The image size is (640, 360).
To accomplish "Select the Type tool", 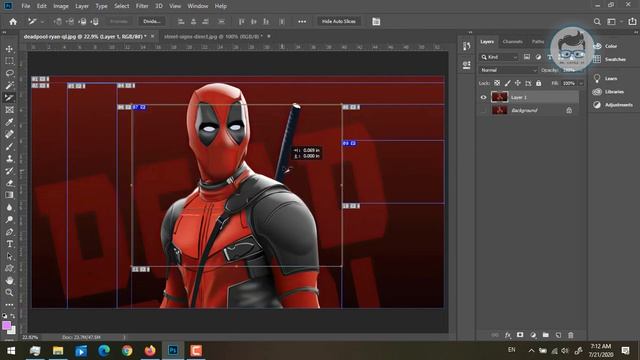I will 9,244.
